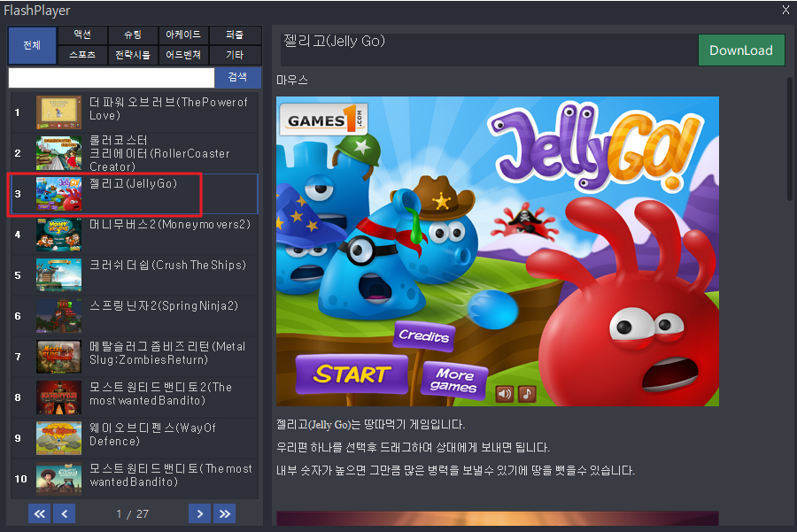Jump to last page of game list

coord(225,513)
